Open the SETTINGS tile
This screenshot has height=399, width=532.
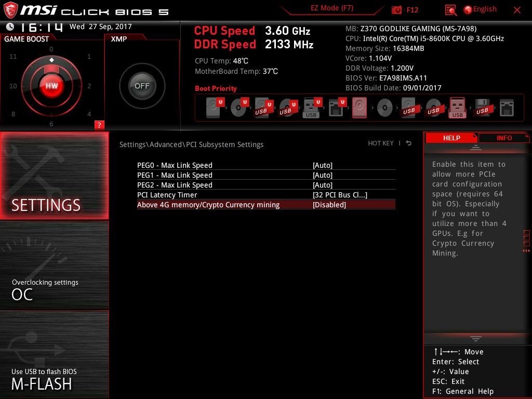coord(54,176)
